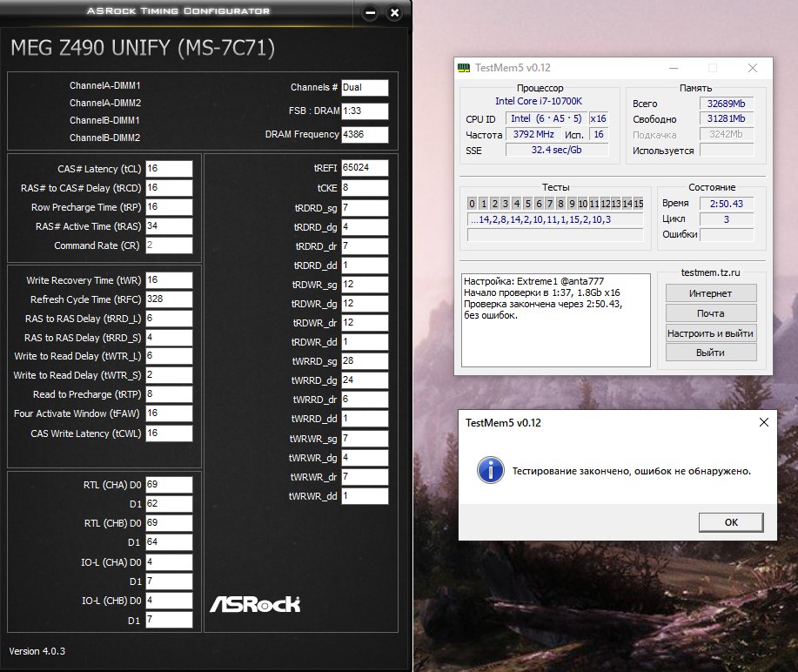Click the ASRock logo
The image size is (798, 672).
255,604
